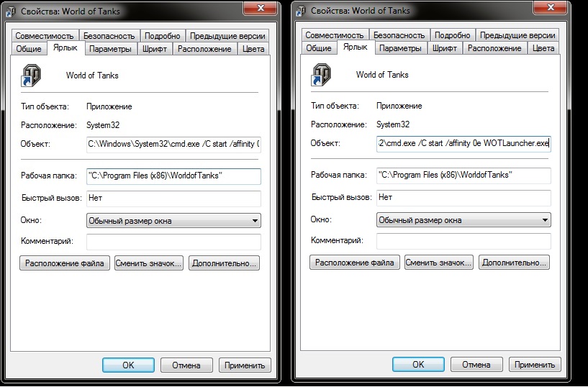Open Предыдущие версии tab in right window
Image resolution: width=588 pixels, height=387 pixels.
coord(517,35)
